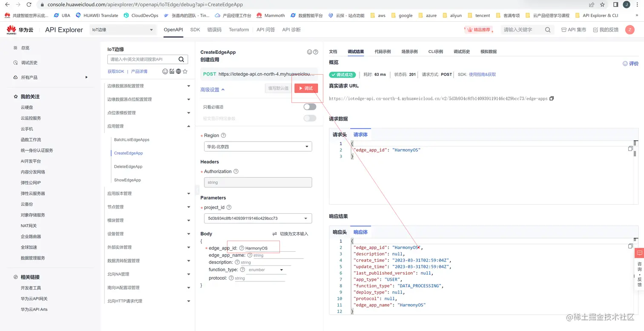Open the Terraform tab
The width and height of the screenshot is (644, 331).
pos(239,30)
